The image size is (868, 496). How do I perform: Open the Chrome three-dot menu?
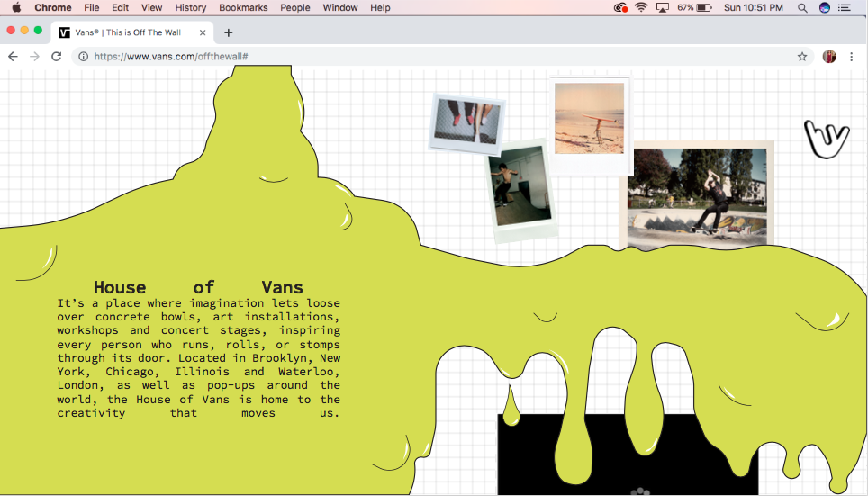point(852,57)
